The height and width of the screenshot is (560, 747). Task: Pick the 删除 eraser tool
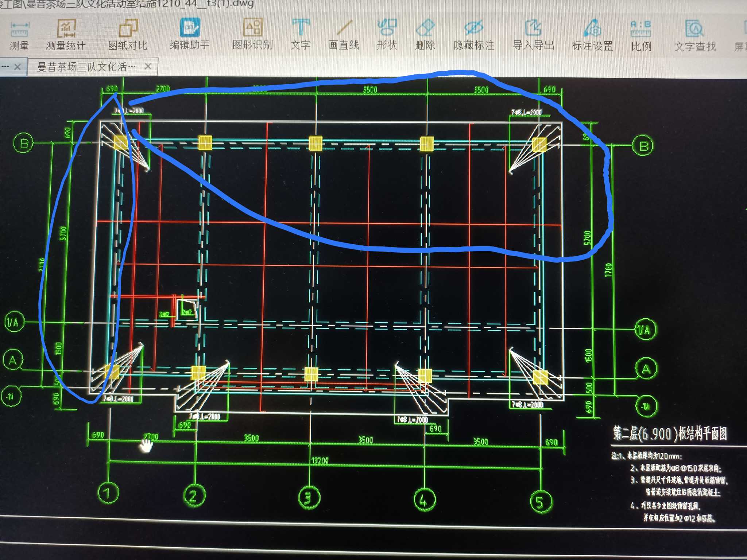[x=425, y=35]
